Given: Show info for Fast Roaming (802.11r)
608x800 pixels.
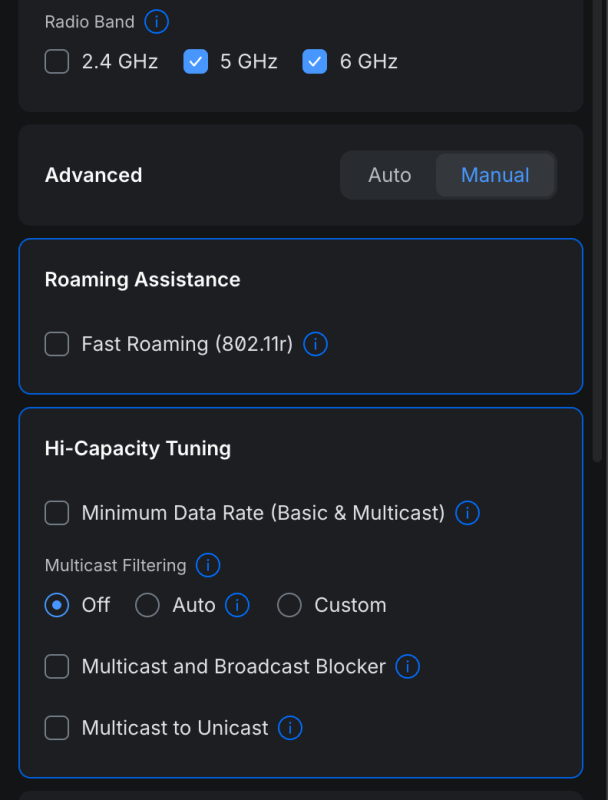Looking at the screenshot, I should (x=315, y=344).
